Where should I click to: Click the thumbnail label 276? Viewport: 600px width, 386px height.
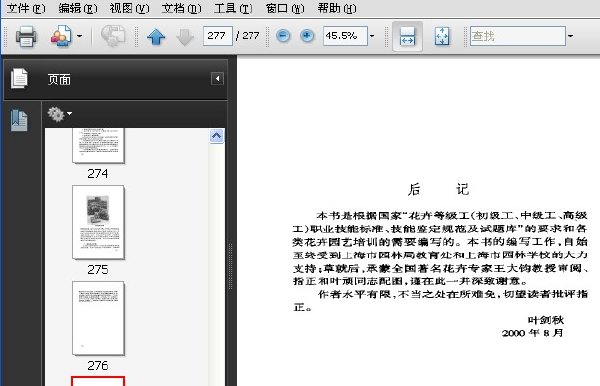click(98, 366)
